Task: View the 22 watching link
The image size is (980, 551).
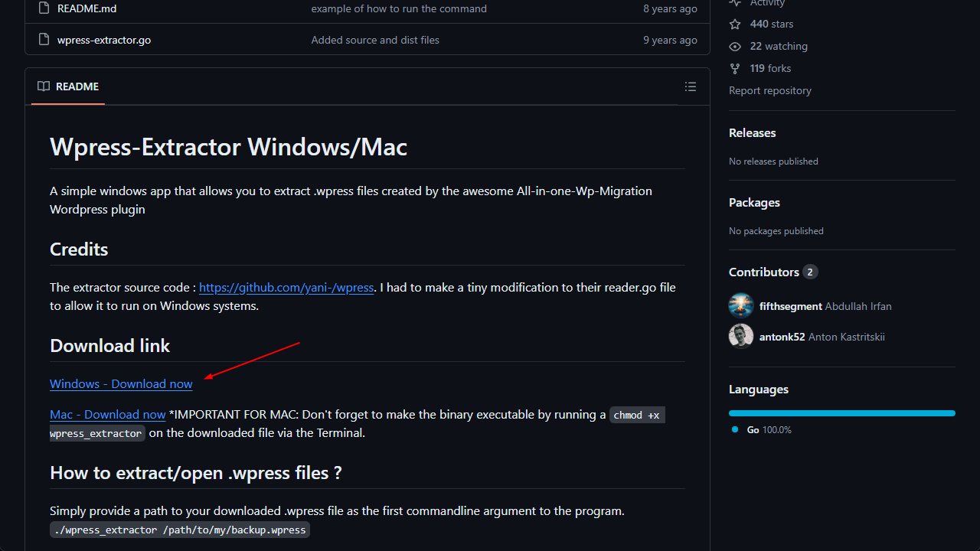Action: 779,46
